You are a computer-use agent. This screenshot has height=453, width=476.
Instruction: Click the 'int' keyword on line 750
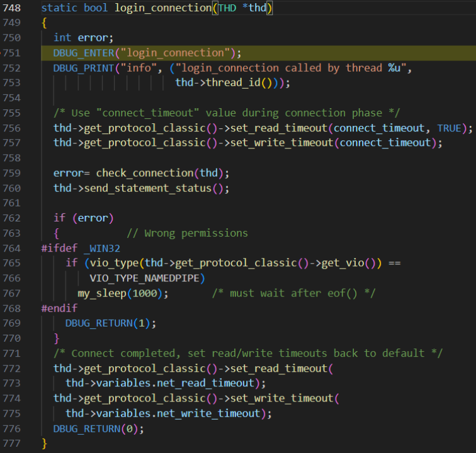(x=62, y=38)
